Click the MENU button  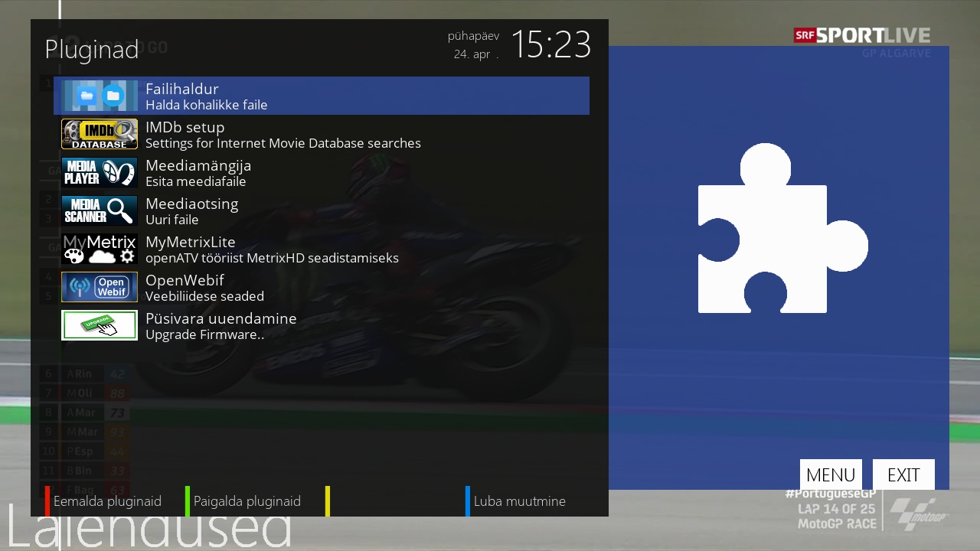[x=831, y=474]
